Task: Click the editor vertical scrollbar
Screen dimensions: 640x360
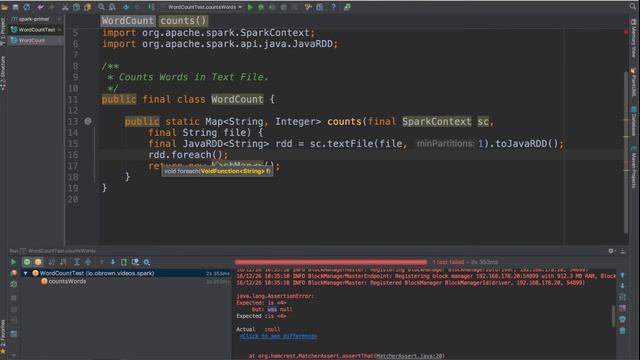Action: (x=626, y=152)
